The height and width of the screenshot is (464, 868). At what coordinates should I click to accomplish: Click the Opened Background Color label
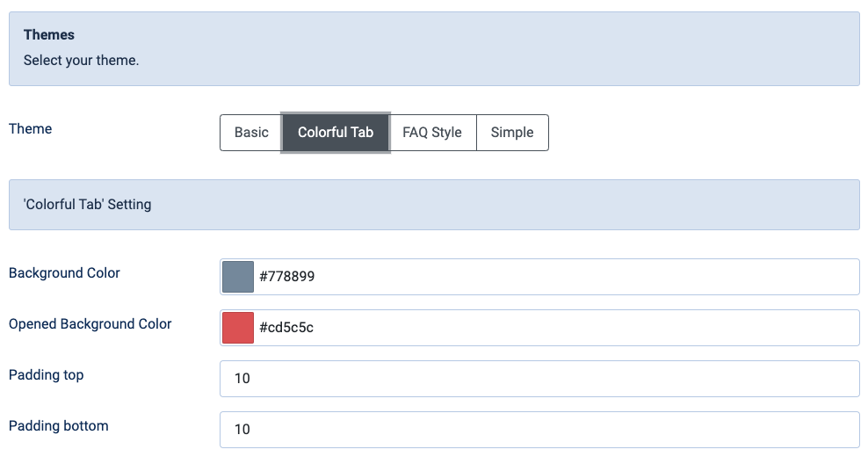[90, 324]
